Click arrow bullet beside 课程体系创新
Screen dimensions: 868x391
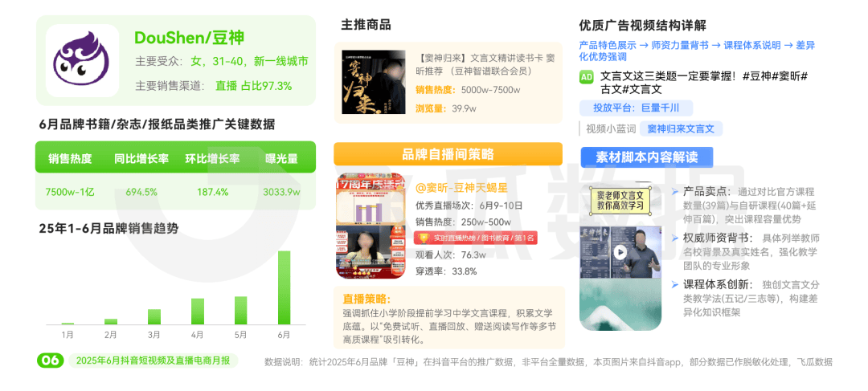click(674, 284)
